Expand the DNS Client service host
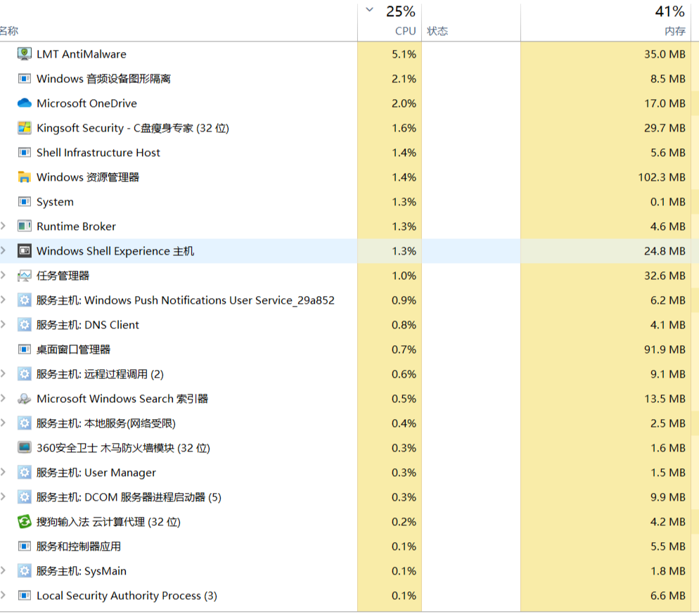 (x=3, y=324)
